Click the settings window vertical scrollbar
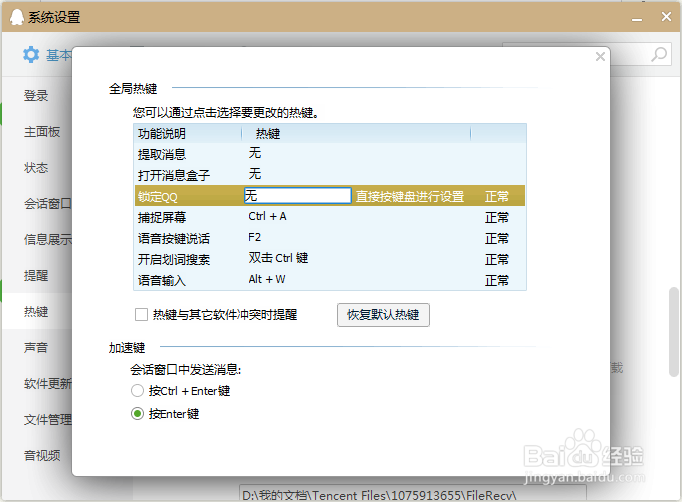 [674, 331]
